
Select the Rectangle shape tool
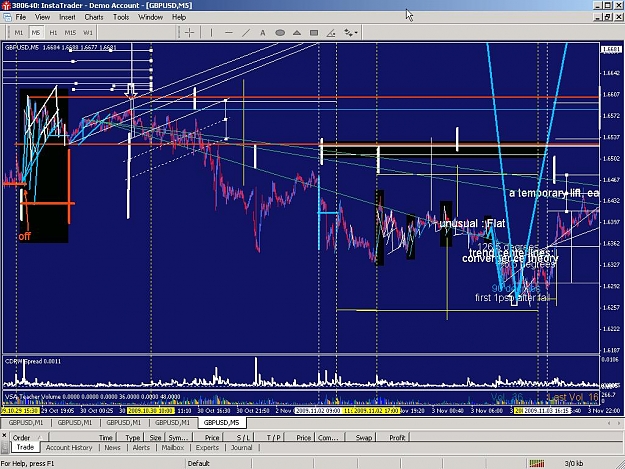tap(314, 33)
